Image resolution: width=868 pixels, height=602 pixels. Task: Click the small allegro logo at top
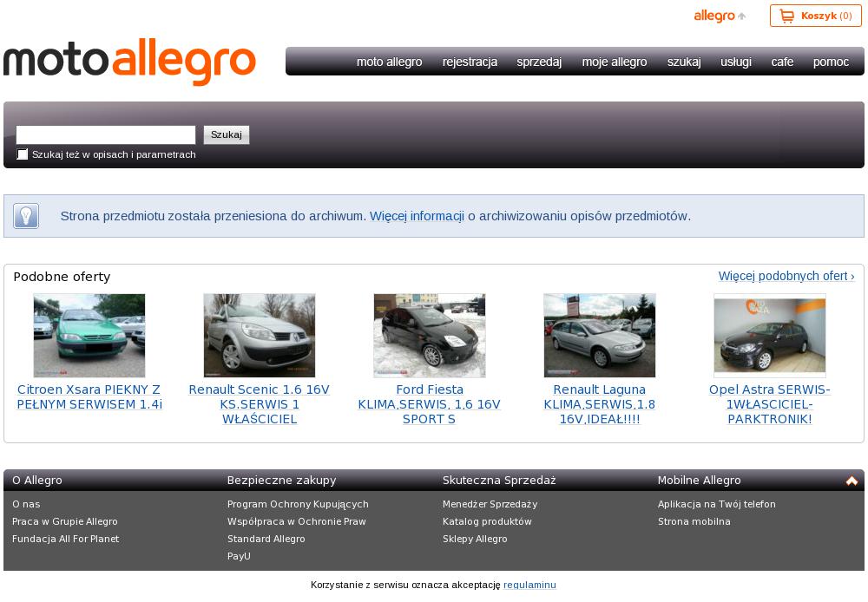pos(720,16)
